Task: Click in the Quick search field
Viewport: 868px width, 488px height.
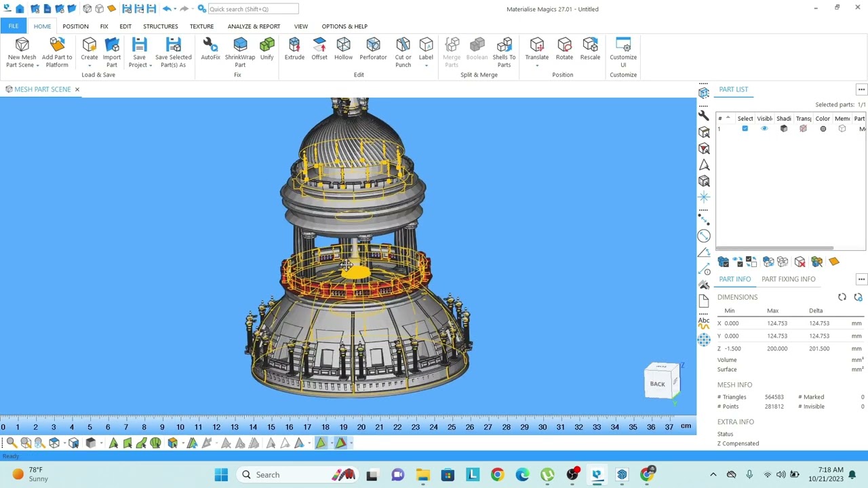Action: coord(253,9)
